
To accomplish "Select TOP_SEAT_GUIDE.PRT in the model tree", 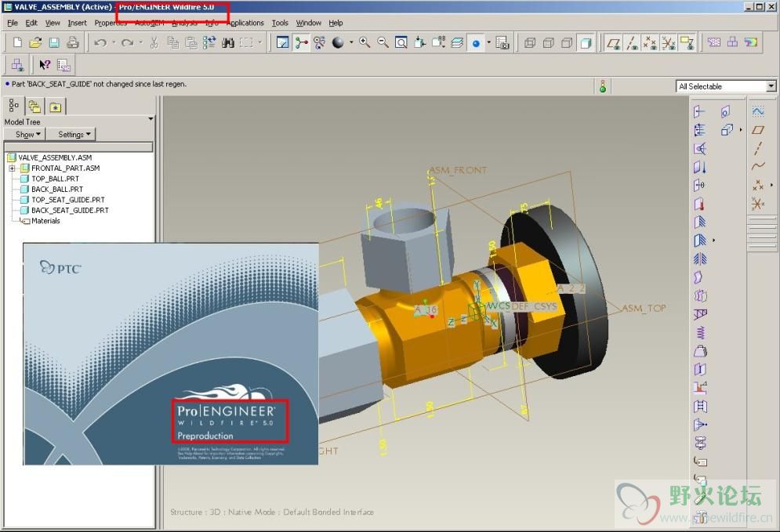I will point(67,199).
